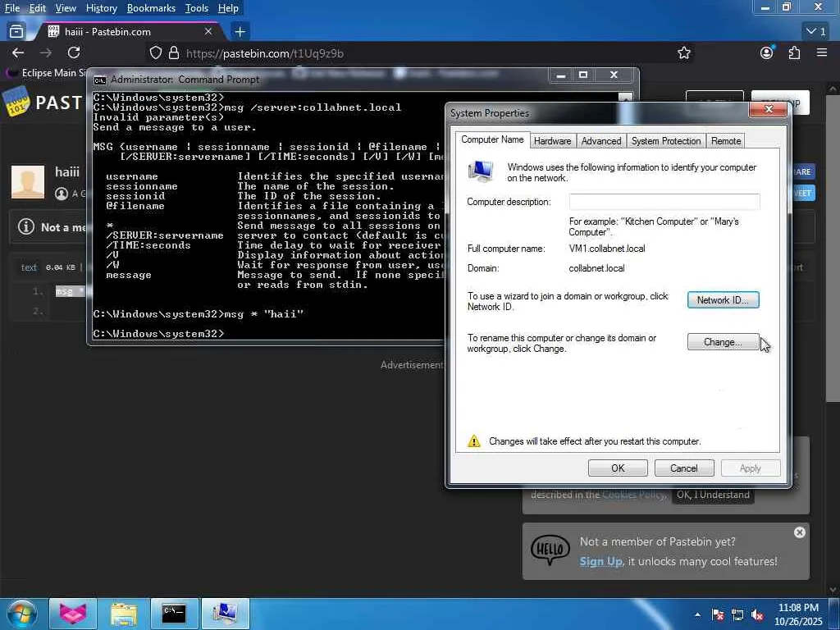Open the Eclipse Main bookmark

[46, 72]
